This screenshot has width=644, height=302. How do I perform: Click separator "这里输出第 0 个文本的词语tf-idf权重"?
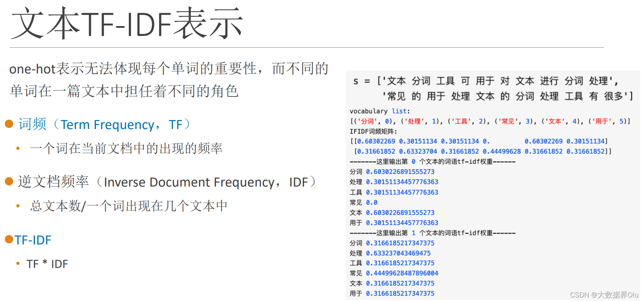[x=433, y=162]
